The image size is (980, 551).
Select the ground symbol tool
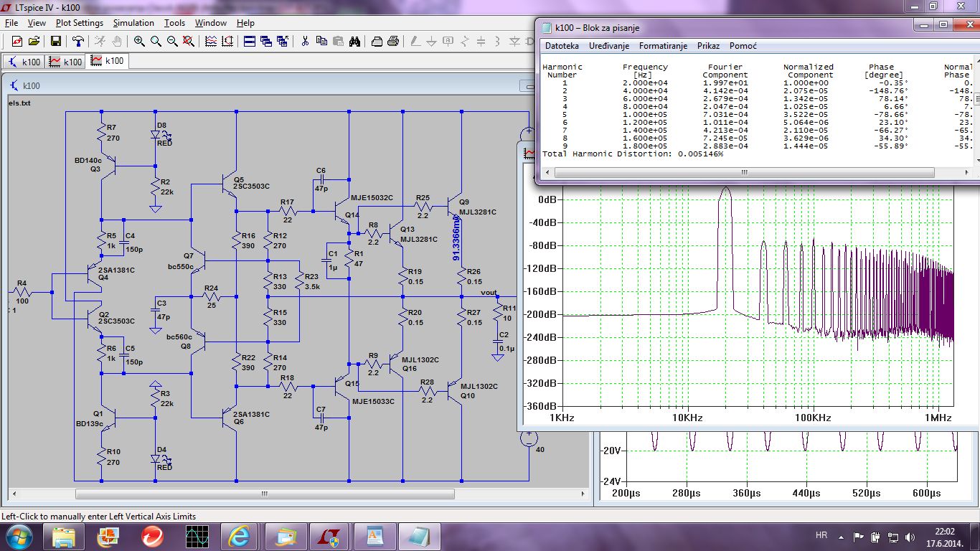pos(431,41)
